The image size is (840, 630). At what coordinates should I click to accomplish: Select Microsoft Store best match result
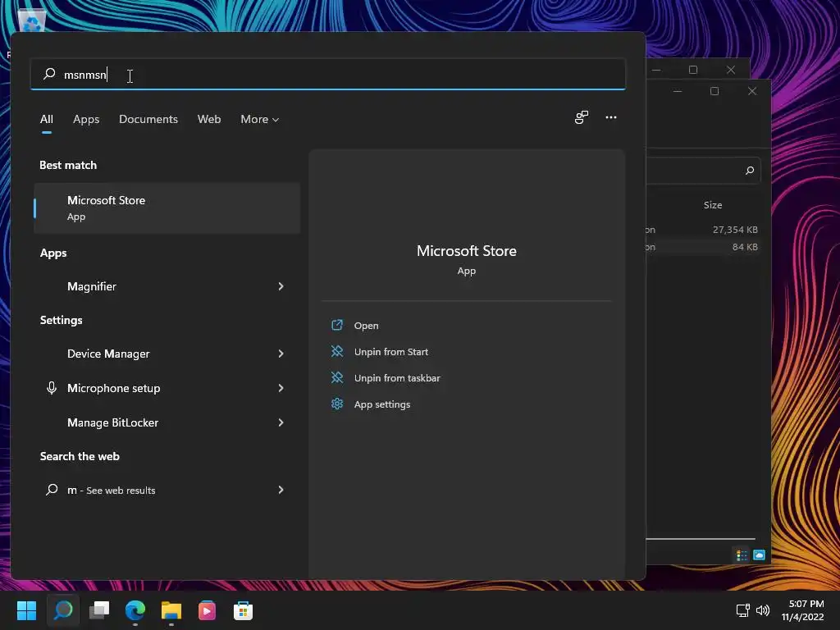(167, 208)
